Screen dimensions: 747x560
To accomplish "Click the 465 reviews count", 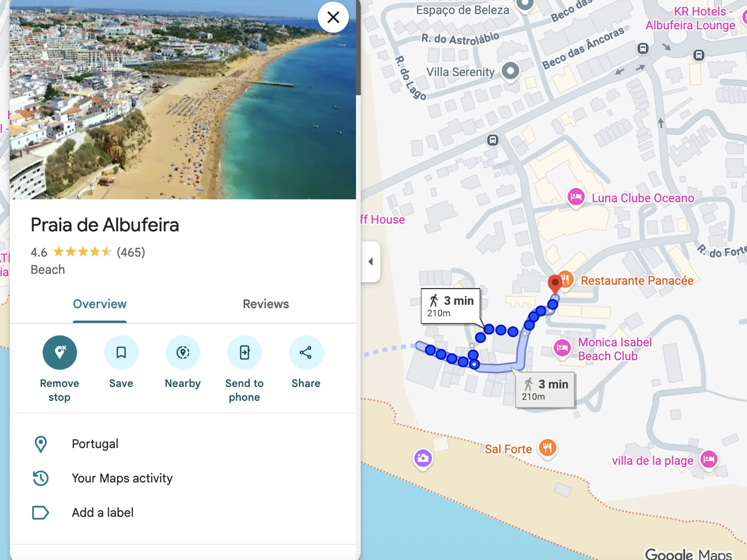I will pyautogui.click(x=131, y=252).
